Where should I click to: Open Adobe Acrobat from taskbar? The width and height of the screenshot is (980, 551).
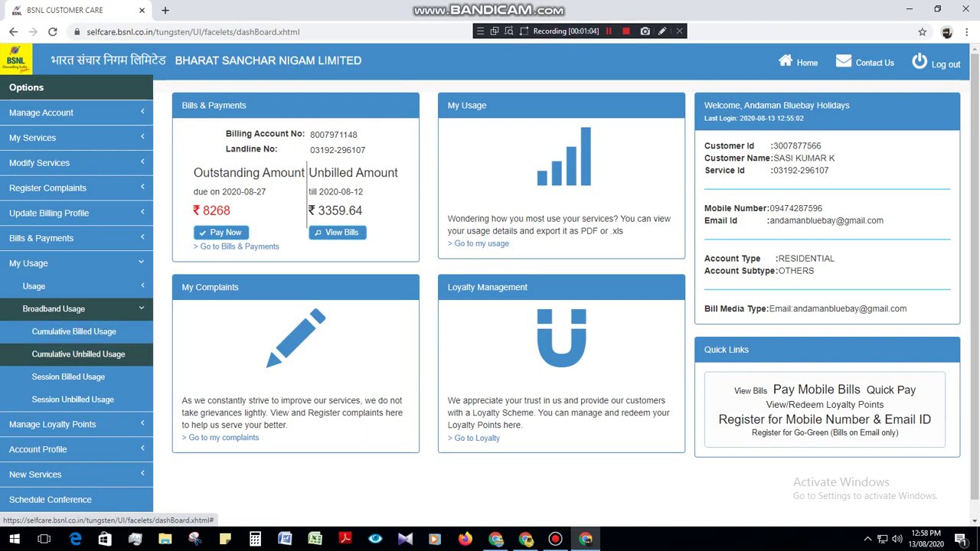pos(345,539)
